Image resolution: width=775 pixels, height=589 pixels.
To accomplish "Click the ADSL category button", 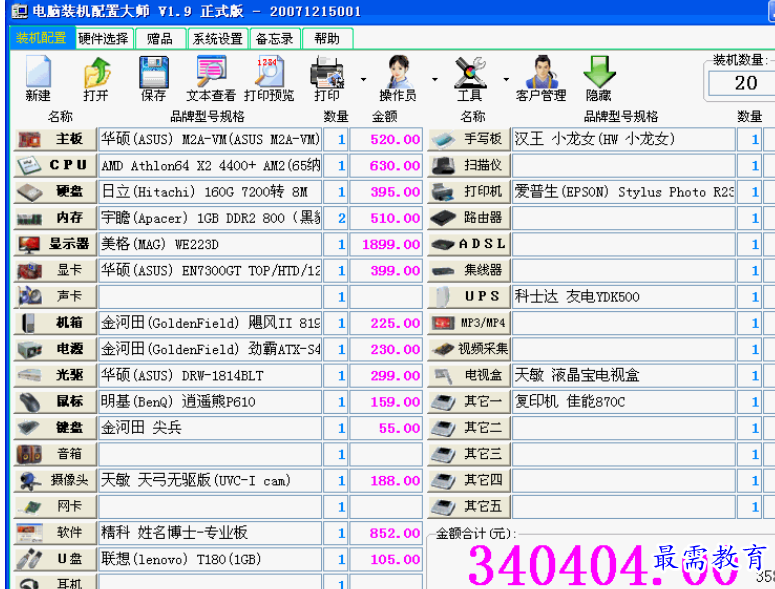I will [x=469, y=244].
